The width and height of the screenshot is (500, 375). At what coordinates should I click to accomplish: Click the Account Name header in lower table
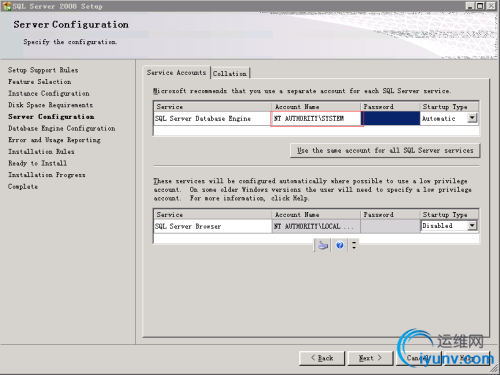[316, 215]
